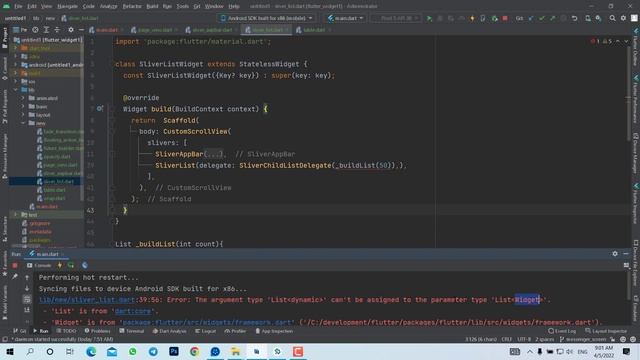Click the Git push arrow icon

click(552, 18)
